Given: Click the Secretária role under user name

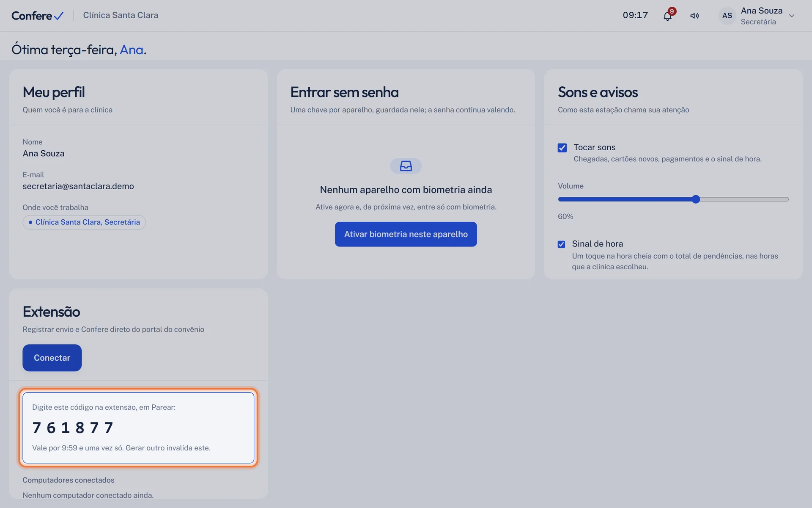Looking at the screenshot, I should pyautogui.click(x=758, y=22).
